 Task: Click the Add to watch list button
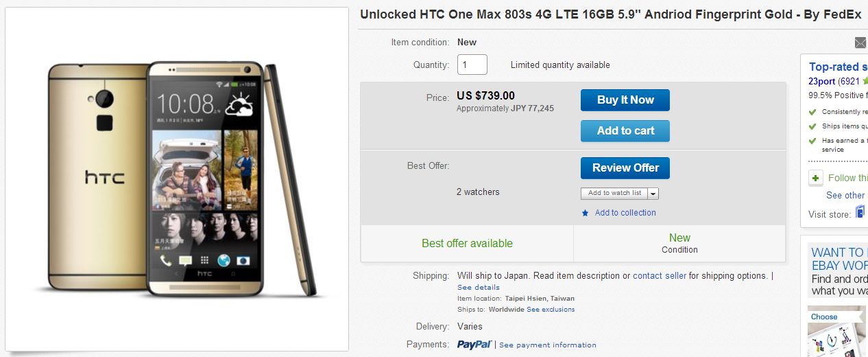(614, 194)
